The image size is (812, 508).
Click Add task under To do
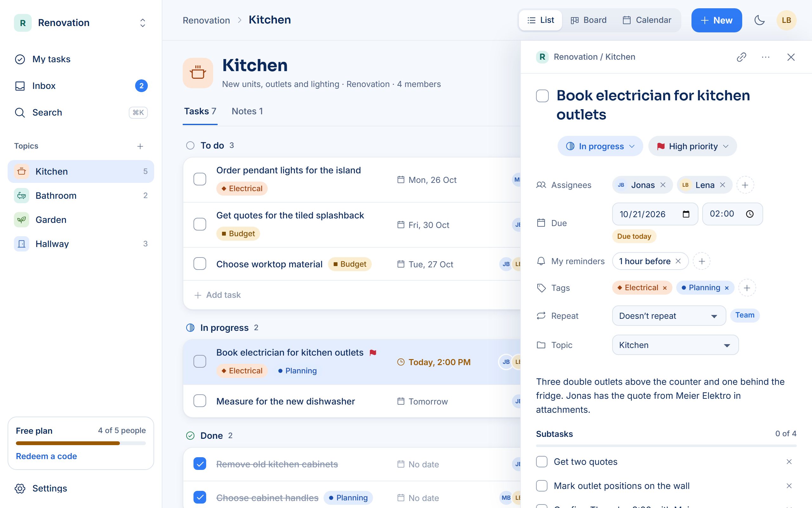point(217,295)
